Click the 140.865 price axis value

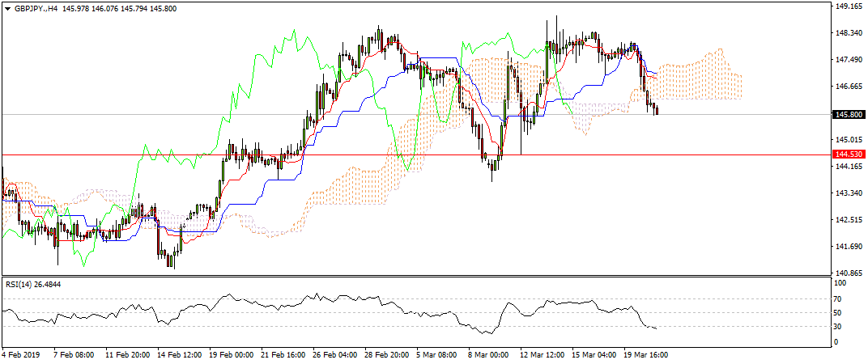click(x=849, y=273)
